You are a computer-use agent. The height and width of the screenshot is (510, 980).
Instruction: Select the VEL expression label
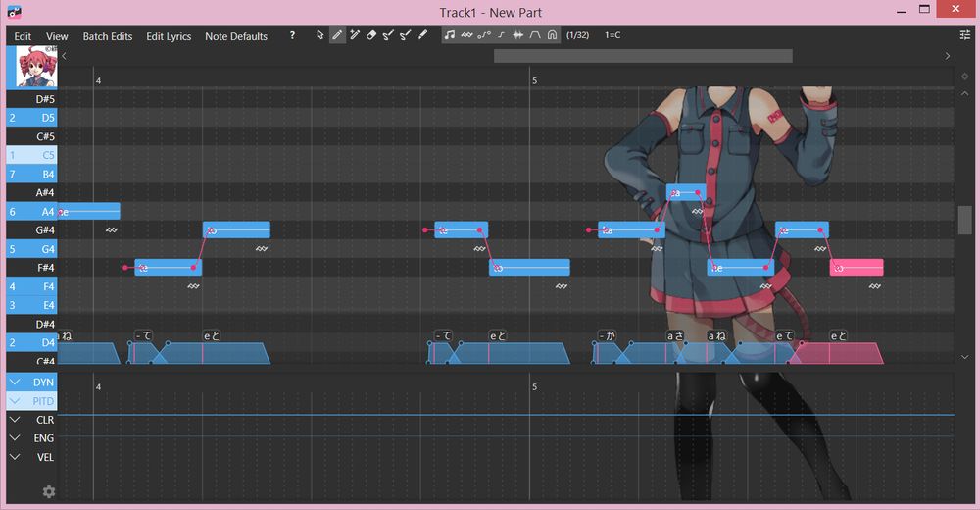tap(45, 457)
